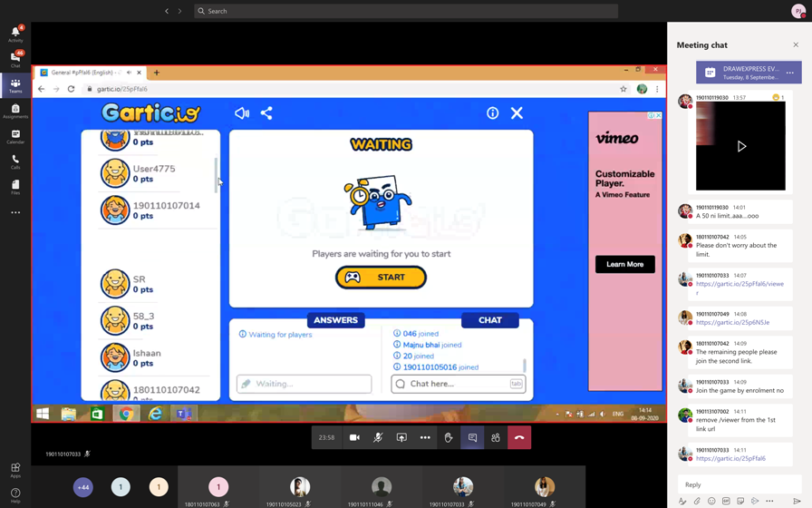Image resolution: width=812 pixels, height=508 pixels.
Task: Unmute the microphone in meeting toolbar
Action: tap(378, 437)
